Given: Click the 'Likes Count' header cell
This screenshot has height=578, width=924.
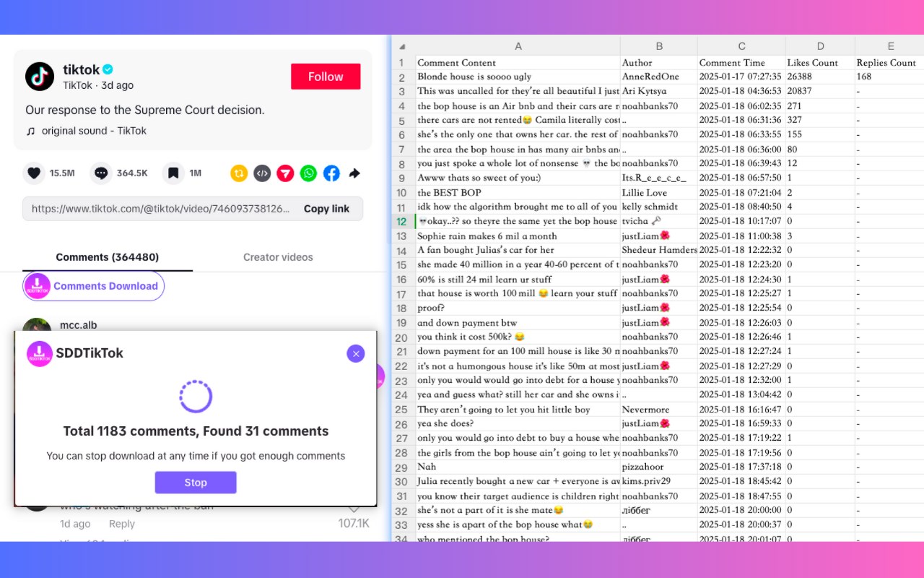Looking at the screenshot, I should [820, 63].
